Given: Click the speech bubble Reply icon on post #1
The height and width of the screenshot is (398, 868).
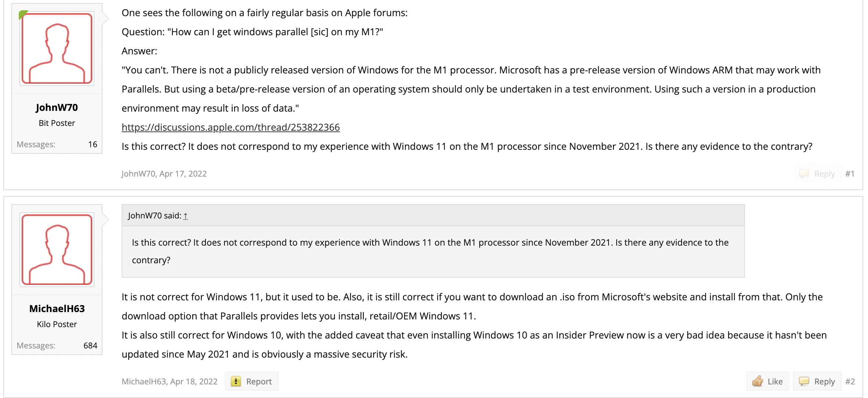Looking at the screenshot, I should [x=804, y=174].
